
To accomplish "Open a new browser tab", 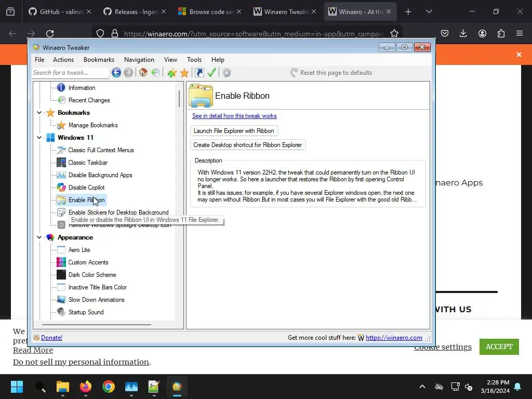I will [408, 12].
